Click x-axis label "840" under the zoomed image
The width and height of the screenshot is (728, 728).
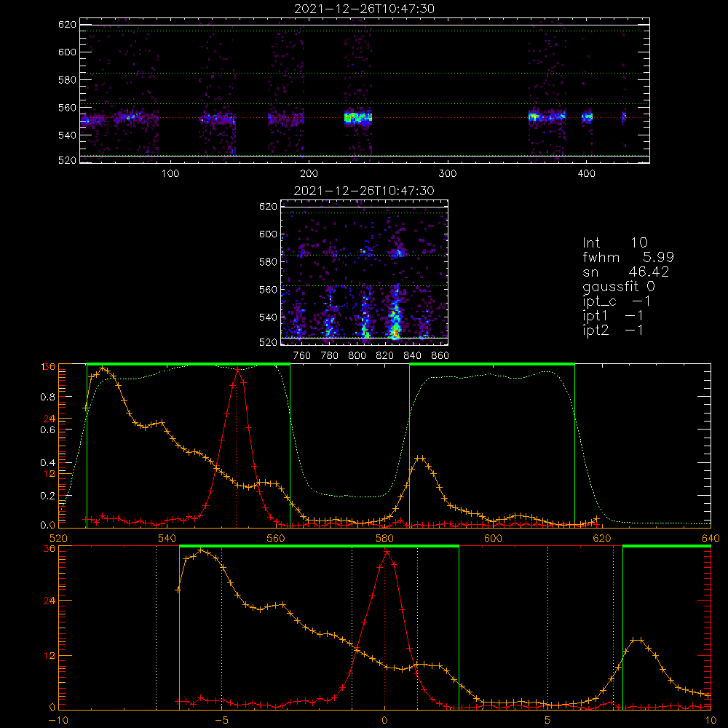(x=412, y=356)
